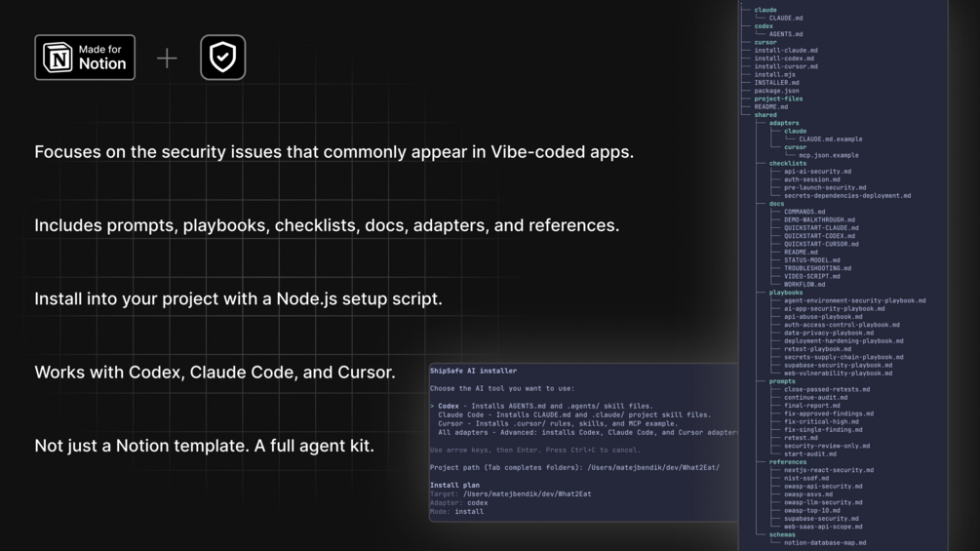The image size is (980, 551).
Task: Open close-passed-retests.md prompt
Action: coord(827,390)
